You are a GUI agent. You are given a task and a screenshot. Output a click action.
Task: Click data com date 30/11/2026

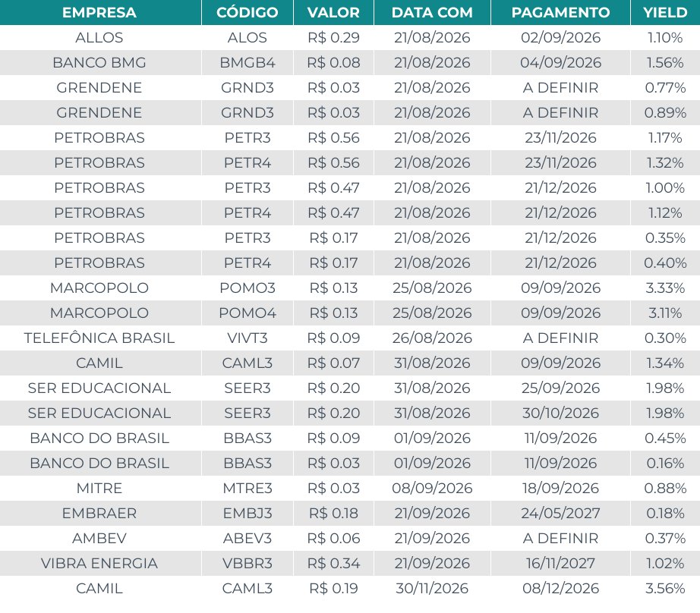coord(432,588)
